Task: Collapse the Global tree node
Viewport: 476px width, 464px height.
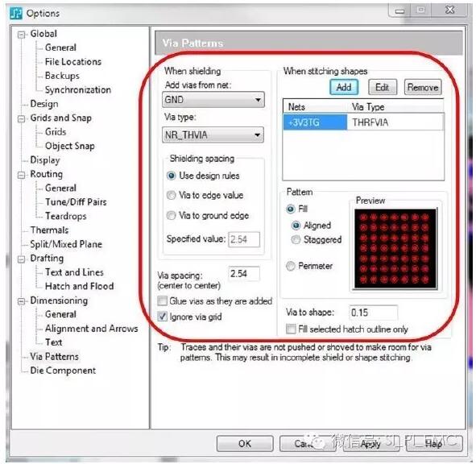Action: tap(21, 35)
